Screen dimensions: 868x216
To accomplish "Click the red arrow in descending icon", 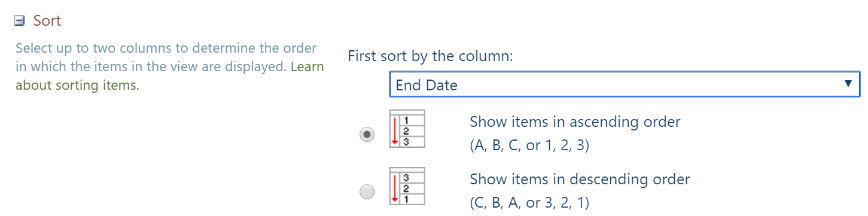I will point(395,188).
